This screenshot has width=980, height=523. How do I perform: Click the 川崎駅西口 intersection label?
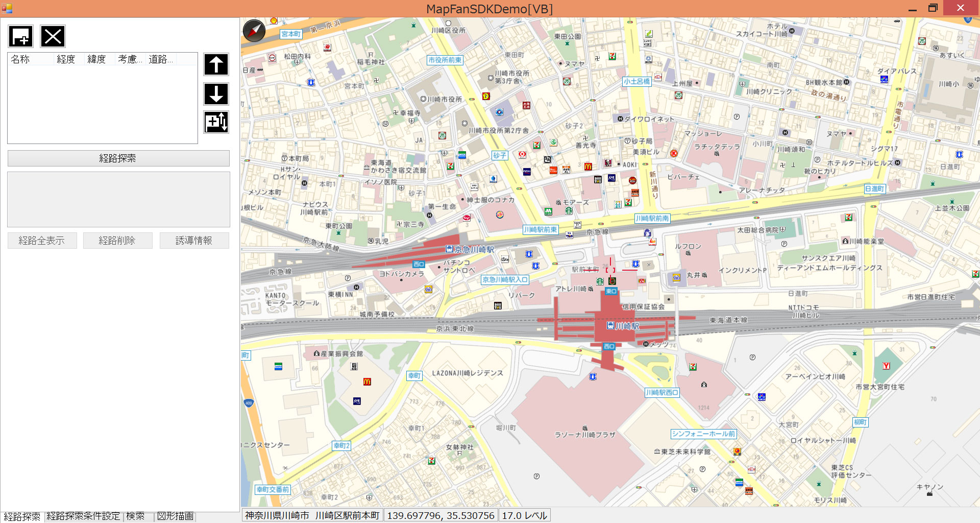(x=662, y=393)
